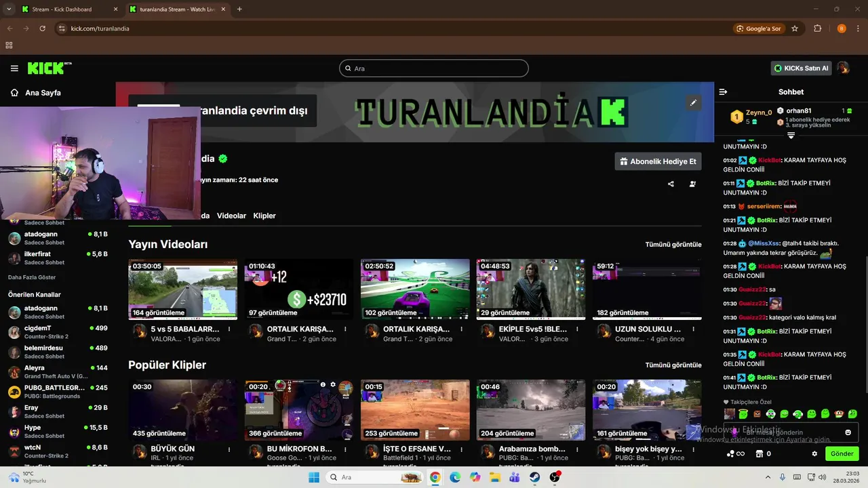This screenshot has width=868, height=488.
Task: Click the user-filter icon beside share
Action: point(692,184)
